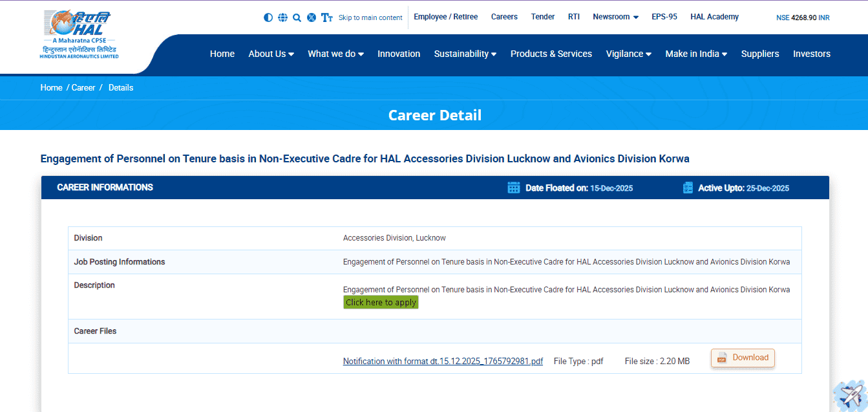Click the calendar icon beside Date Floated on
This screenshot has height=412, width=868.
[x=513, y=188]
